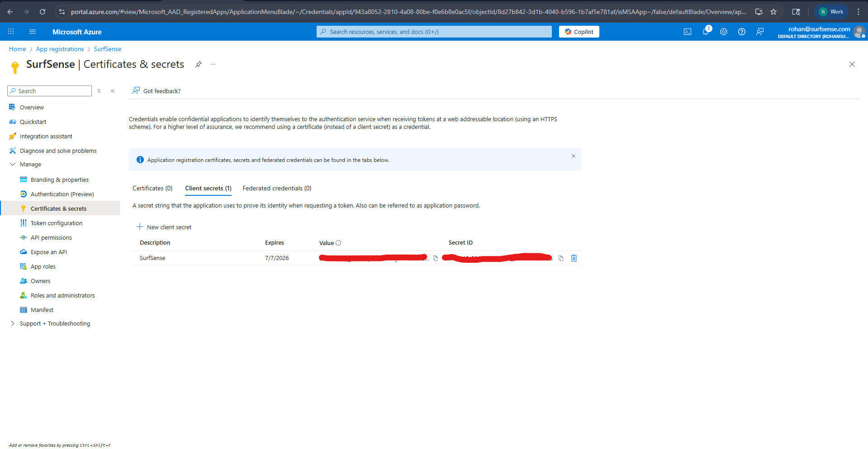This screenshot has width=868, height=449.
Task: Collapse the Manage section
Action: (x=13, y=165)
